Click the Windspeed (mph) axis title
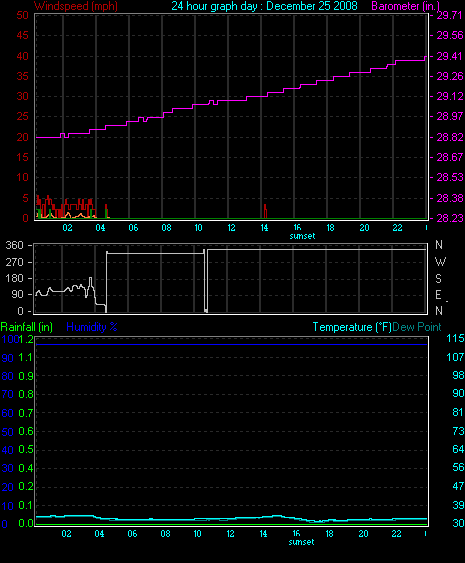This screenshot has height=563, width=465. coord(76,6)
